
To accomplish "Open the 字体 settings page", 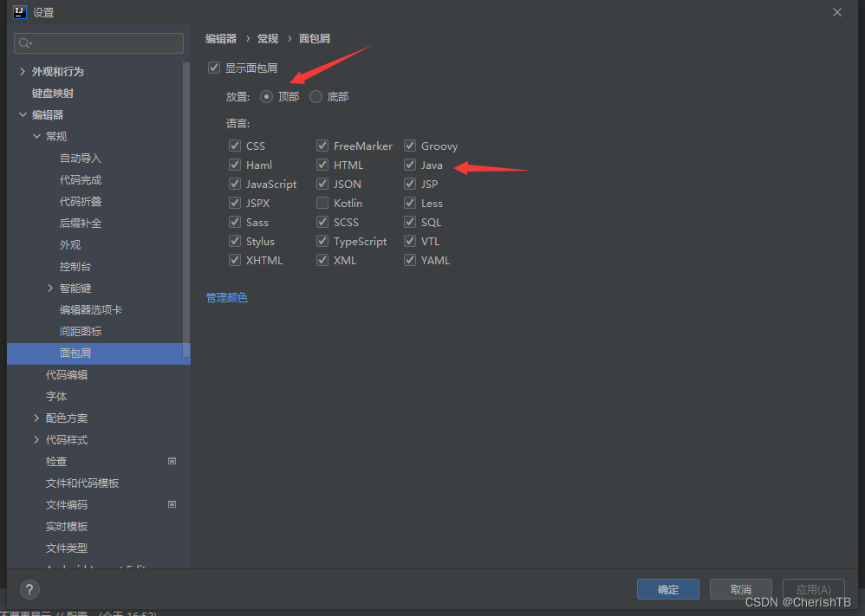I will point(56,397).
